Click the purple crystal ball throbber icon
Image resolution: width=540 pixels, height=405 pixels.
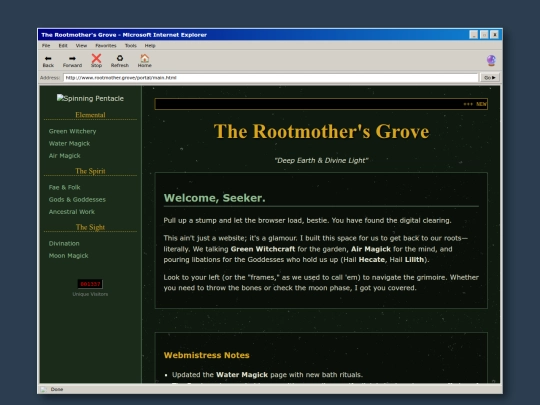pyautogui.click(x=491, y=61)
